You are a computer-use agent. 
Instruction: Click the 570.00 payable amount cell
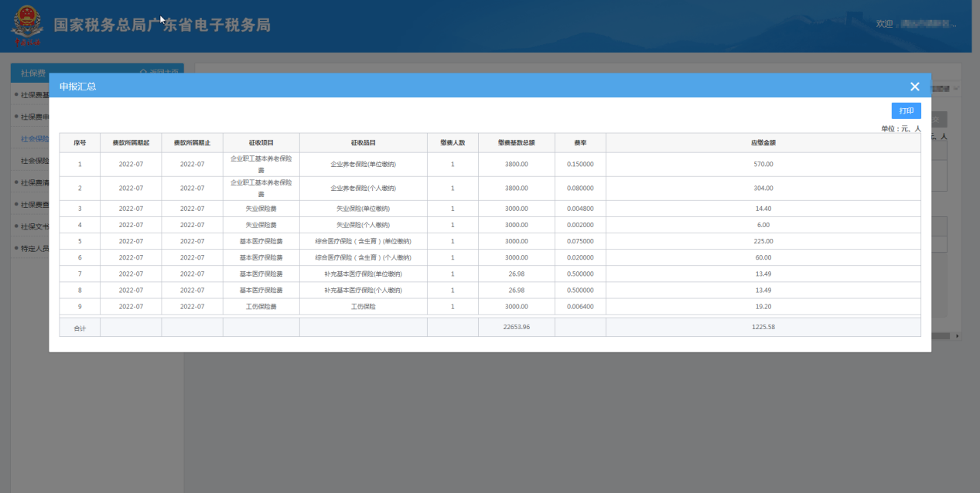pos(763,165)
